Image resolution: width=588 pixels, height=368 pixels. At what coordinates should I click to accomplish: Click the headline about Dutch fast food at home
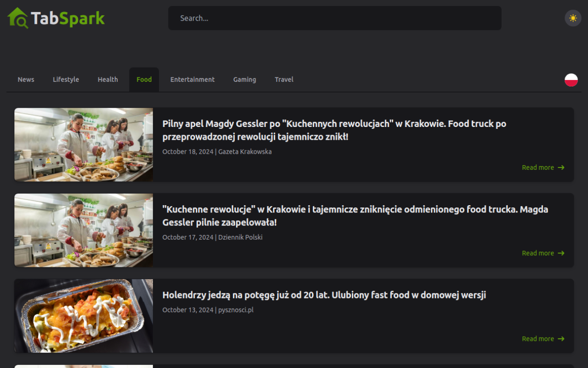(x=324, y=295)
